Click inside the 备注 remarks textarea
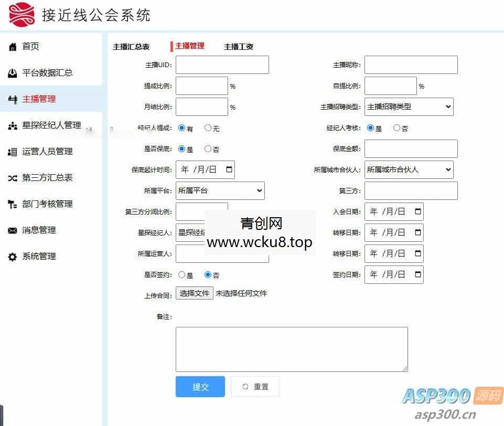 pyautogui.click(x=292, y=349)
